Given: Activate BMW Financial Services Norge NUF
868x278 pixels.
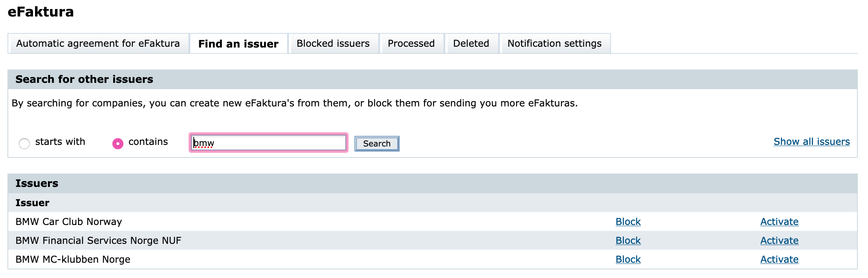Looking at the screenshot, I should (x=779, y=241).
